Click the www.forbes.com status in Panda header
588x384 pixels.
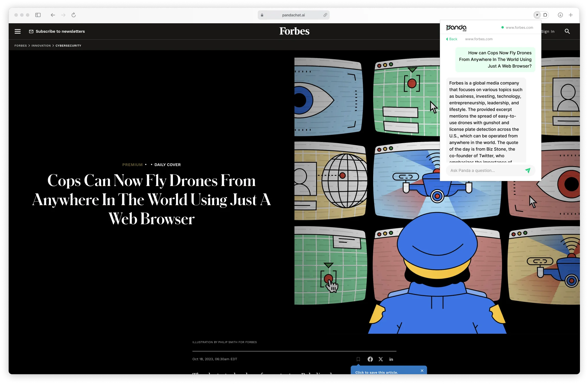tap(517, 28)
